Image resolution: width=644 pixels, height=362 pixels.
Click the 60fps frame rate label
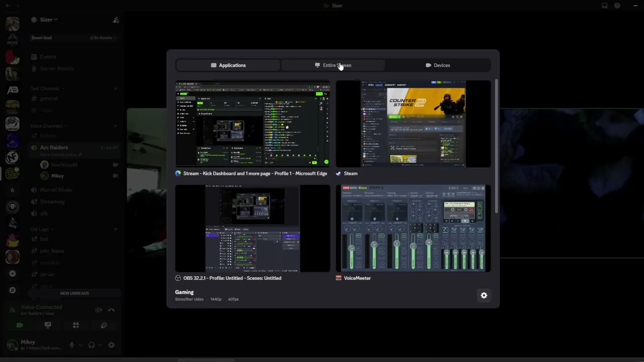click(233, 299)
